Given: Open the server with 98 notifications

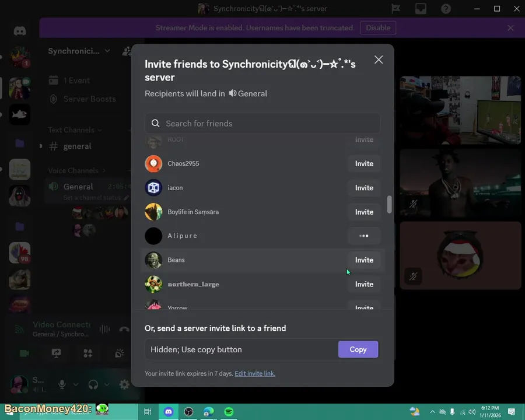Looking at the screenshot, I should 20,253.
